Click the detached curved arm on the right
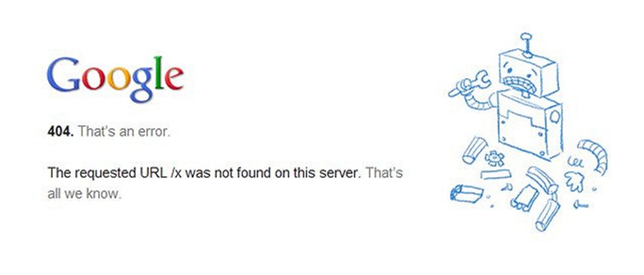This screenshot has height=275, width=644. [x=594, y=155]
